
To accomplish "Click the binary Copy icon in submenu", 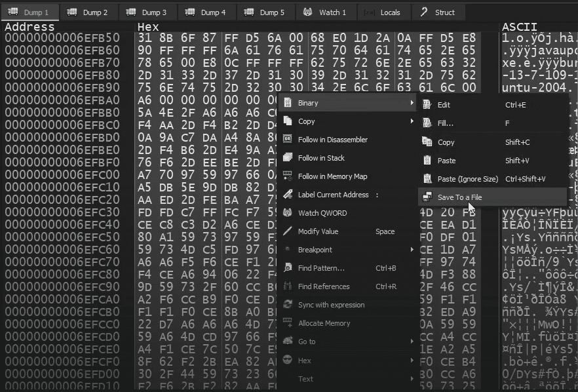I will point(427,142).
